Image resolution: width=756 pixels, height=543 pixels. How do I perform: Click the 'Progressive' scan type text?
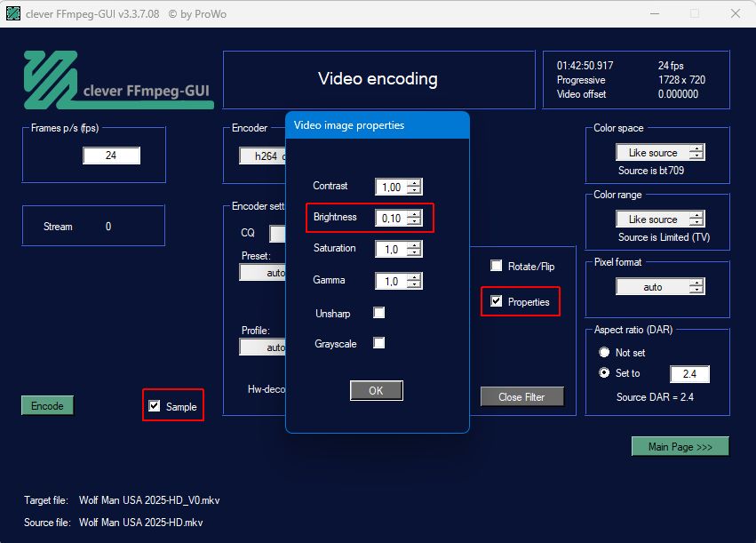[581, 80]
